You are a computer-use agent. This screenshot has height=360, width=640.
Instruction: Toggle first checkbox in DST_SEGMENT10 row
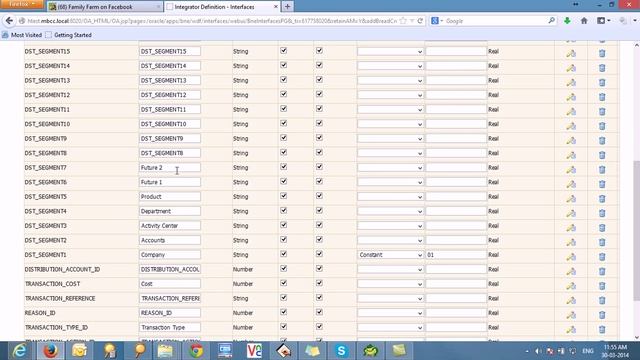tap(284, 123)
